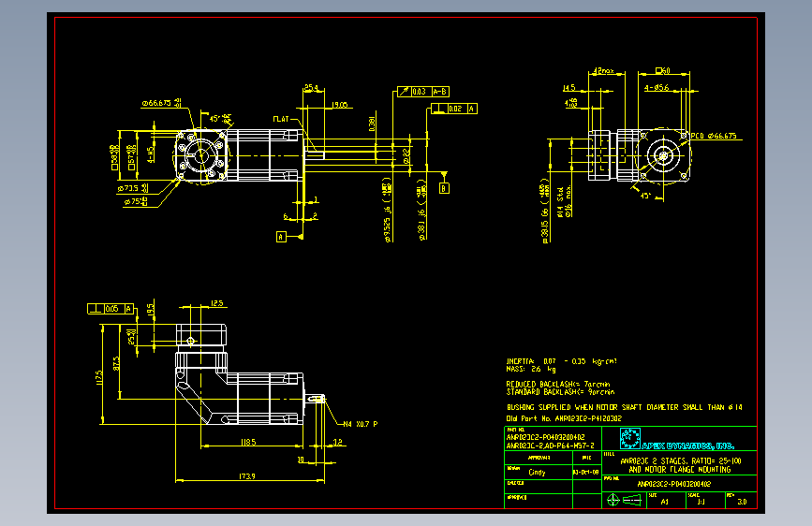
Task: Select the "MASS: 2.6 kg" note
Action: 531,369
